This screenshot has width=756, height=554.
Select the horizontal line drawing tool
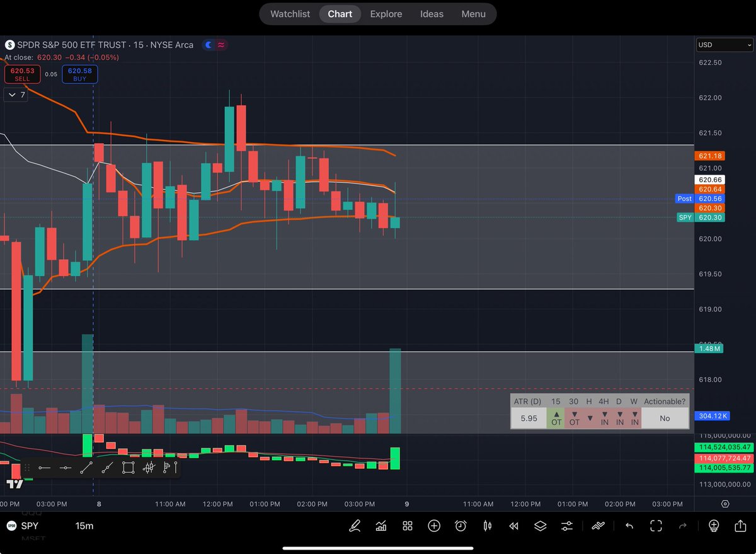click(66, 468)
